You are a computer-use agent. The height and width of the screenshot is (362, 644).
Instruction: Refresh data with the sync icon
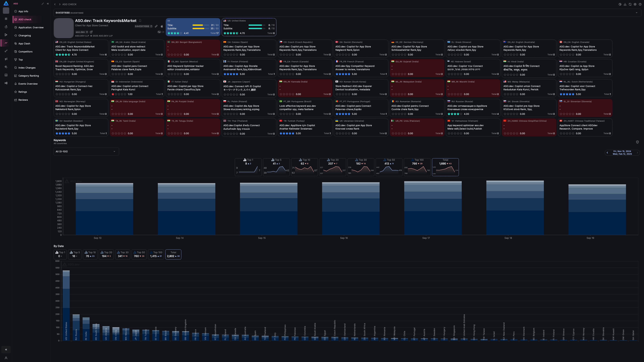click(x=630, y=4)
